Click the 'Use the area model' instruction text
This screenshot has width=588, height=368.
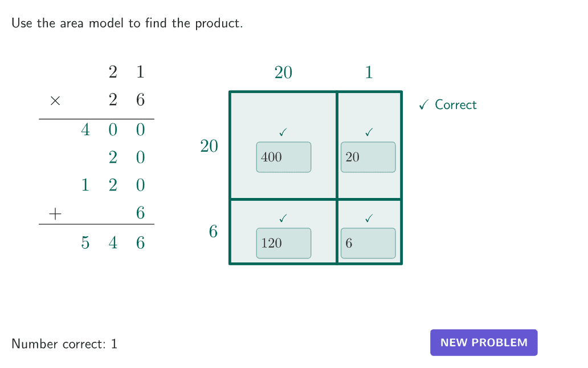(x=127, y=24)
